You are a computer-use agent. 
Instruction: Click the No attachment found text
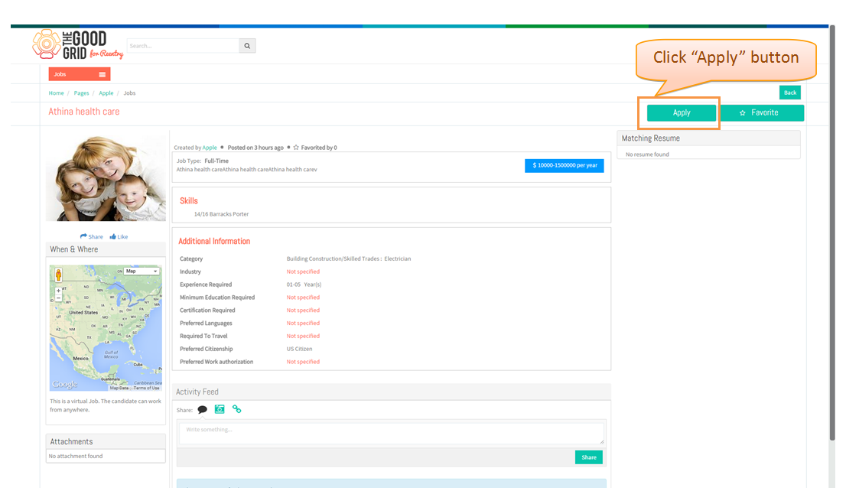tap(76, 457)
